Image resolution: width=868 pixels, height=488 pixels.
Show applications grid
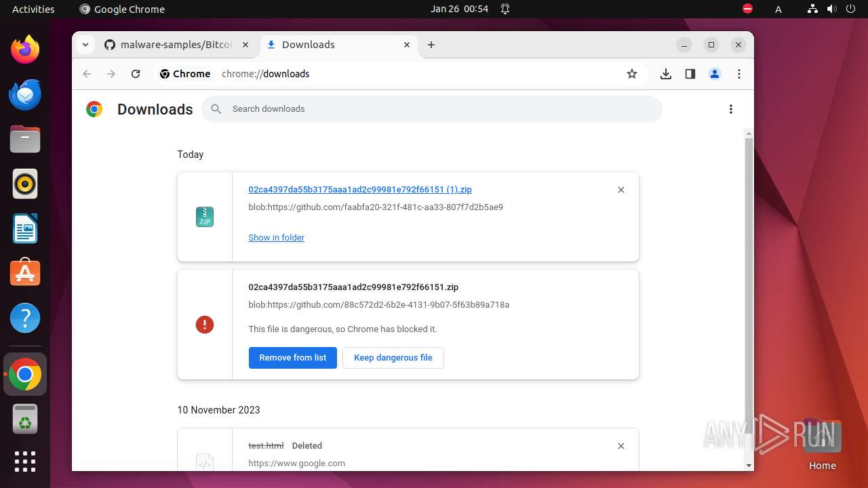click(x=25, y=462)
